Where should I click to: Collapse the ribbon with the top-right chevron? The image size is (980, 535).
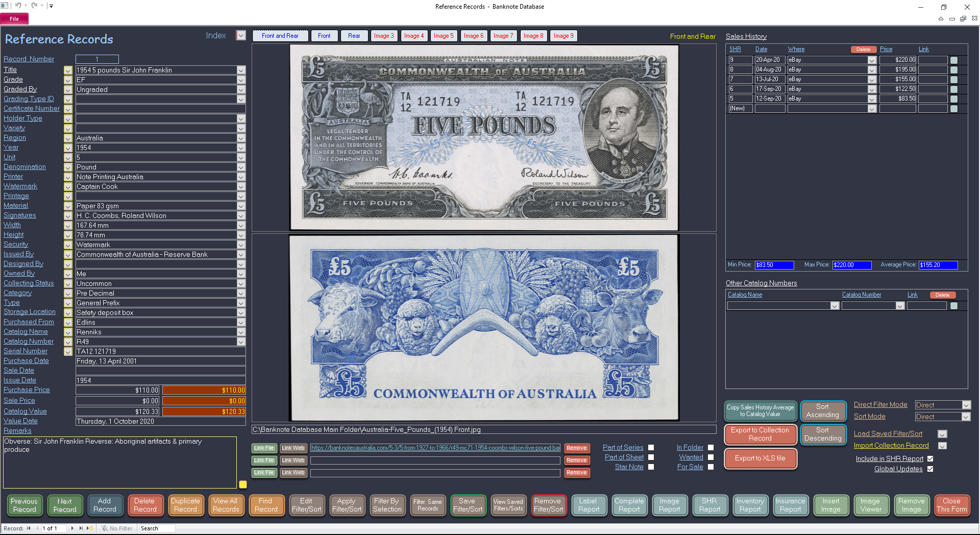coord(941,19)
